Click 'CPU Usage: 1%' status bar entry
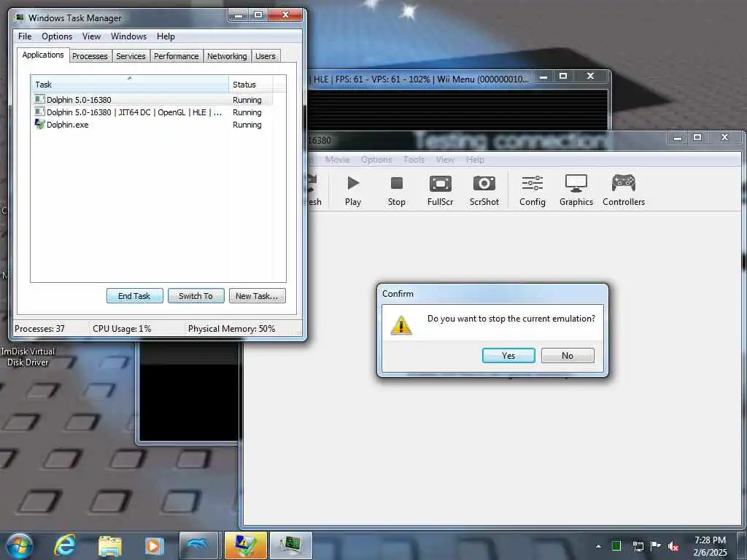Screen dimensions: 747x560 click(122, 329)
